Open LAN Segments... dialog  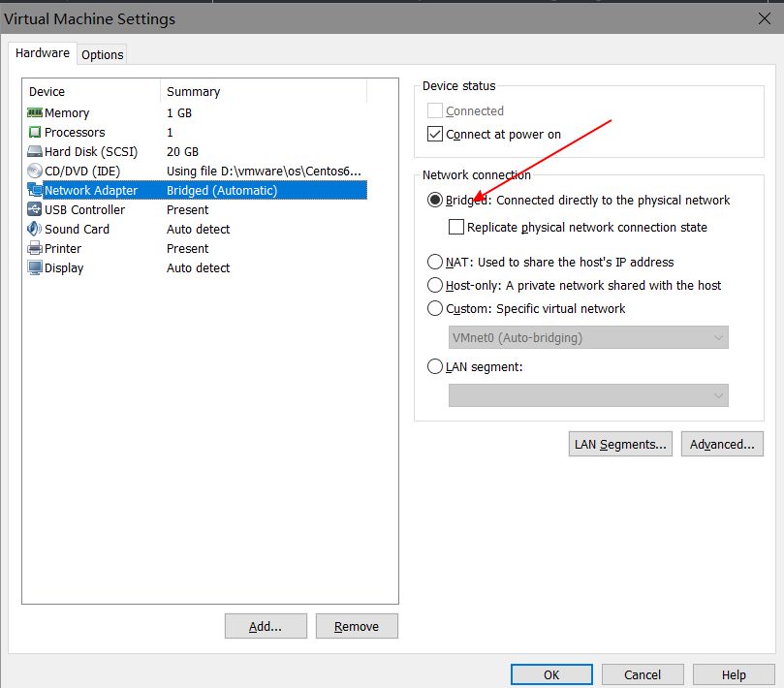click(620, 444)
